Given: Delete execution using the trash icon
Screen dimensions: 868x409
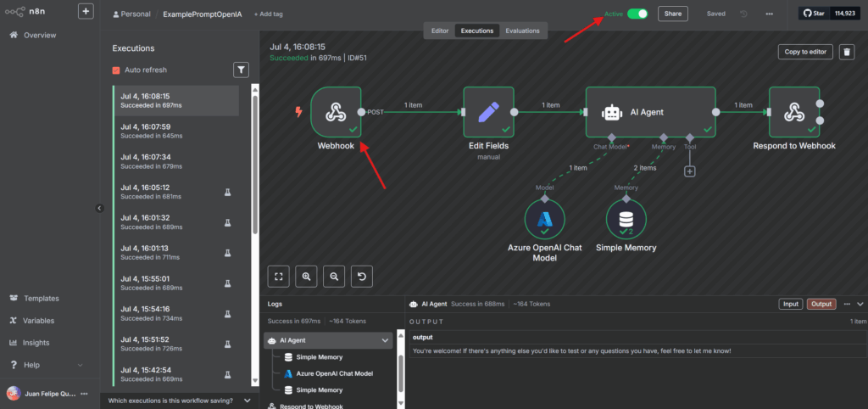Looking at the screenshot, I should pos(846,52).
